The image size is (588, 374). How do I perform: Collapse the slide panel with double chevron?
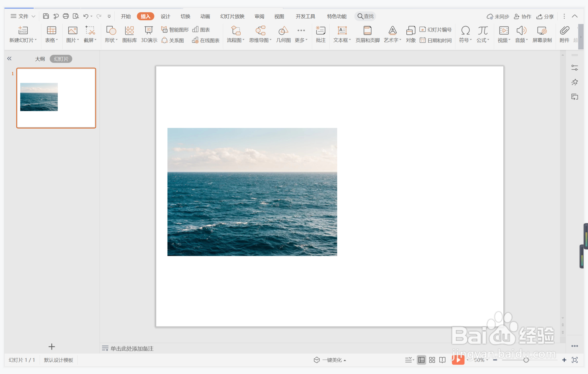(9, 59)
